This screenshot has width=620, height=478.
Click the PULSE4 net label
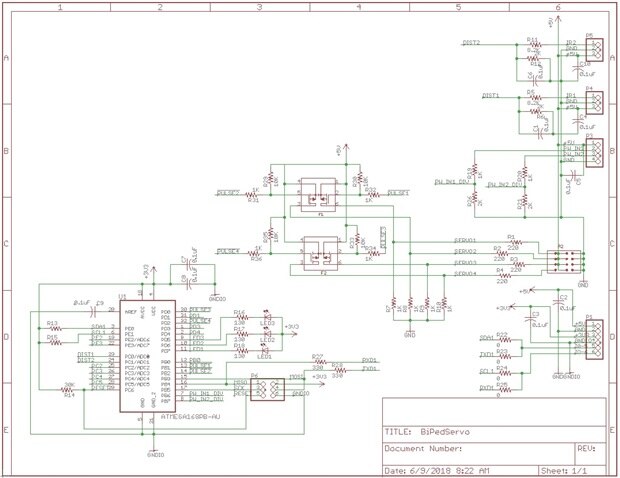(x=229, y=251)
